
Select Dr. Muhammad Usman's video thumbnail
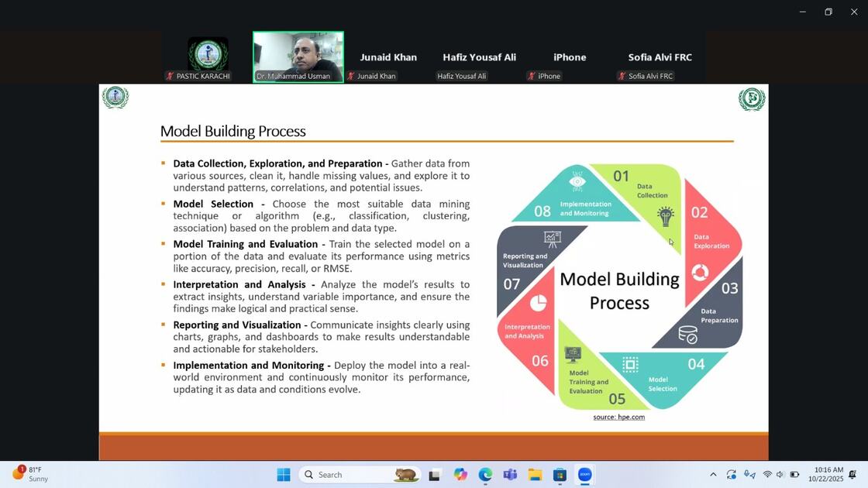pos(298,57)
